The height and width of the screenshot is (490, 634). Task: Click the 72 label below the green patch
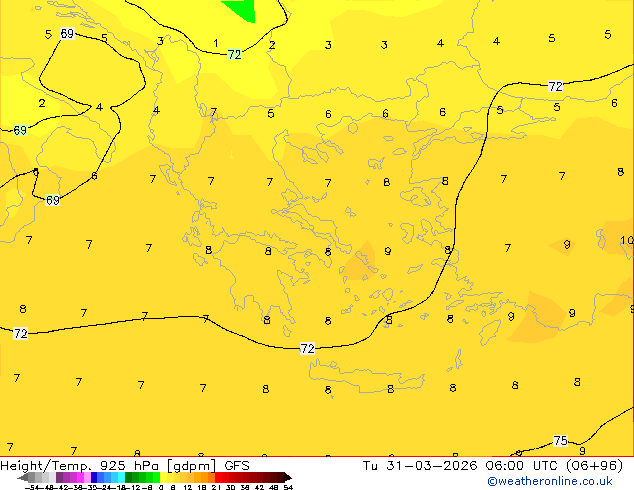click(x=234, y=54)
